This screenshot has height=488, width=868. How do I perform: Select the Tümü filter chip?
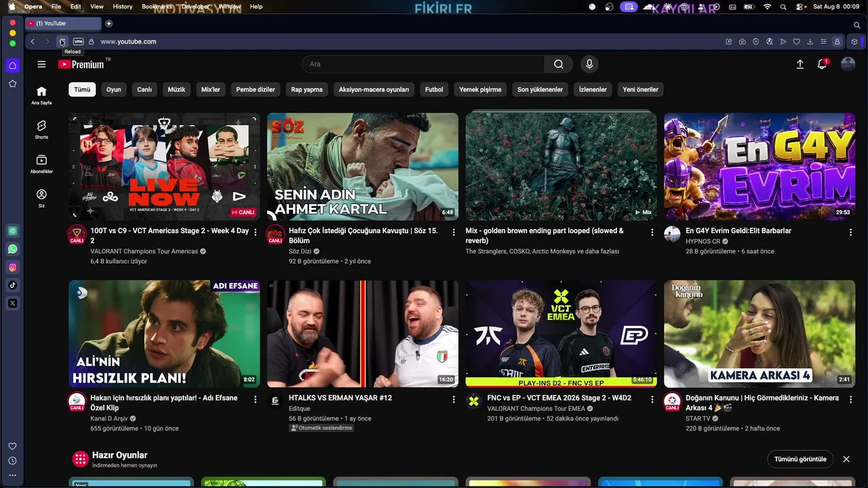point(82,89)
